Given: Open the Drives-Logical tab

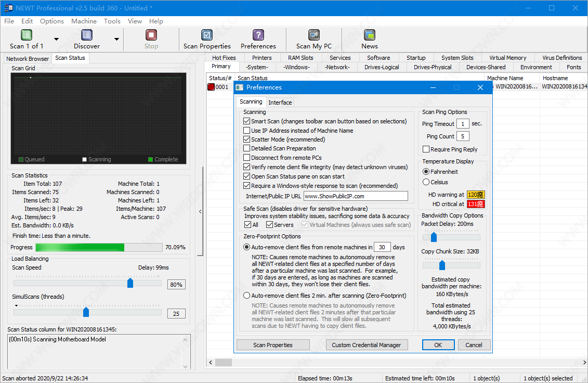Looking at the screenshot, I should [382, 67].
